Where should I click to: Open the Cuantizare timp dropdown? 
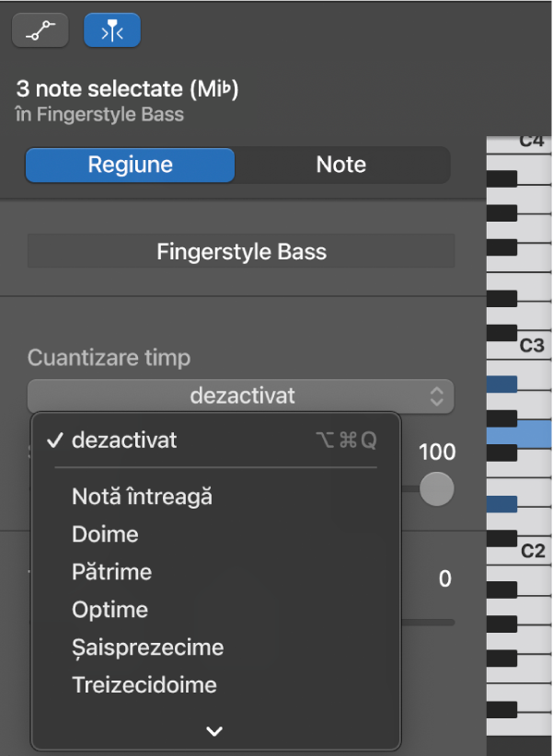coord(243,396)
